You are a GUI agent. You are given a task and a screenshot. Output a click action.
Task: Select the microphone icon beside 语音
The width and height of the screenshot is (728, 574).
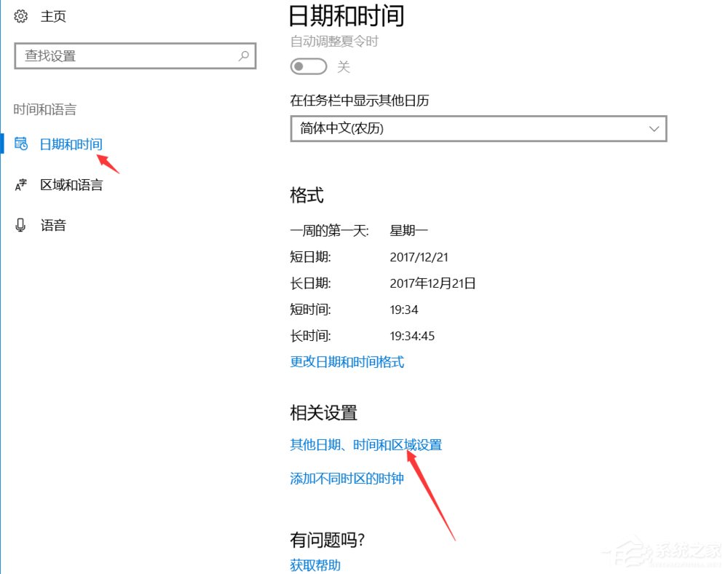[20, 224]
